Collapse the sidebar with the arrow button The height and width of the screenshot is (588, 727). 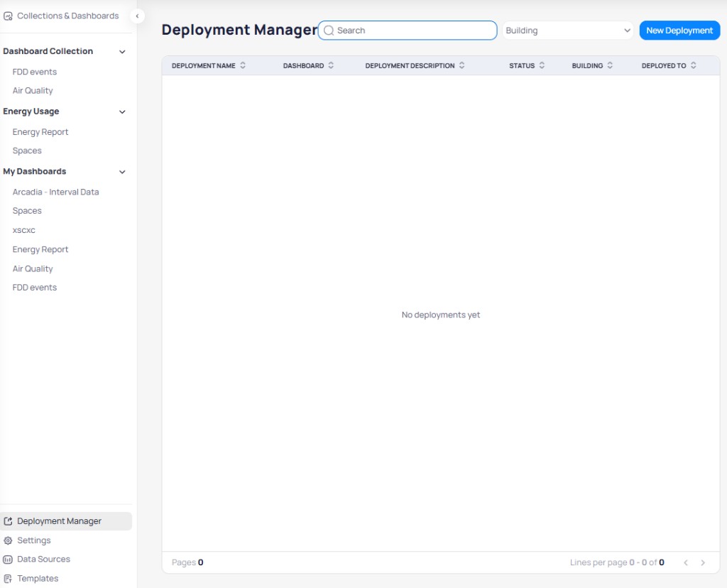tap(137, 16)
